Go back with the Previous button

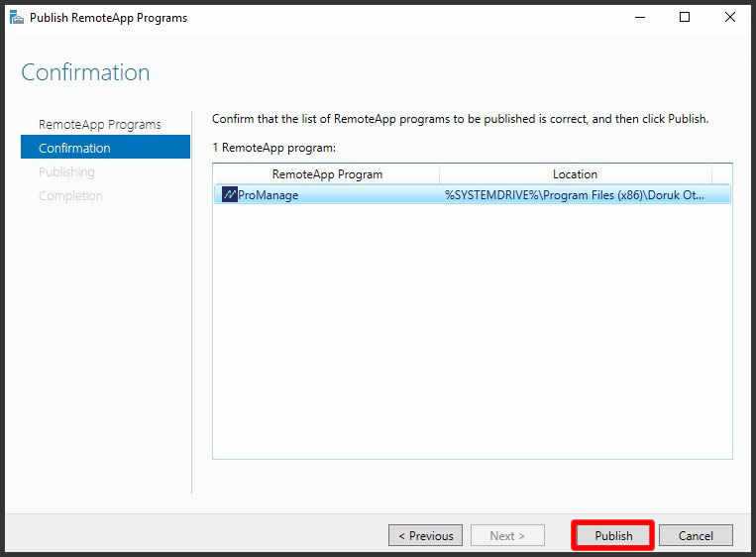(425, 535)
